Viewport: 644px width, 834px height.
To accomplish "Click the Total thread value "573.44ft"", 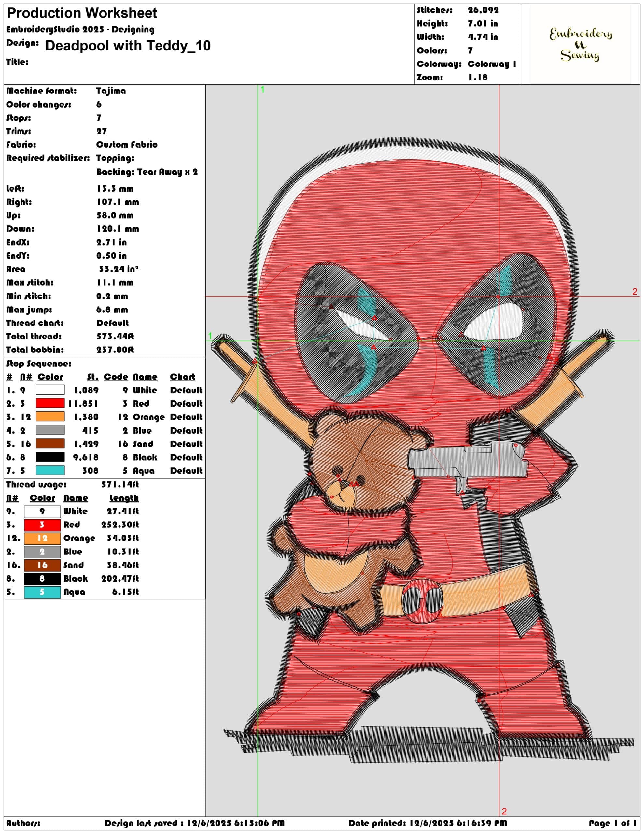I will tap(115, 337).
